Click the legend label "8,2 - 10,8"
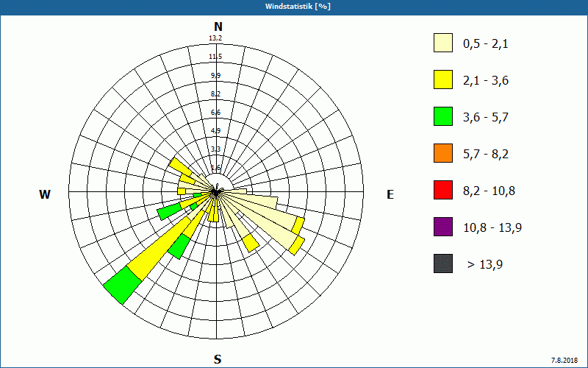 click(x=489, y=191)
